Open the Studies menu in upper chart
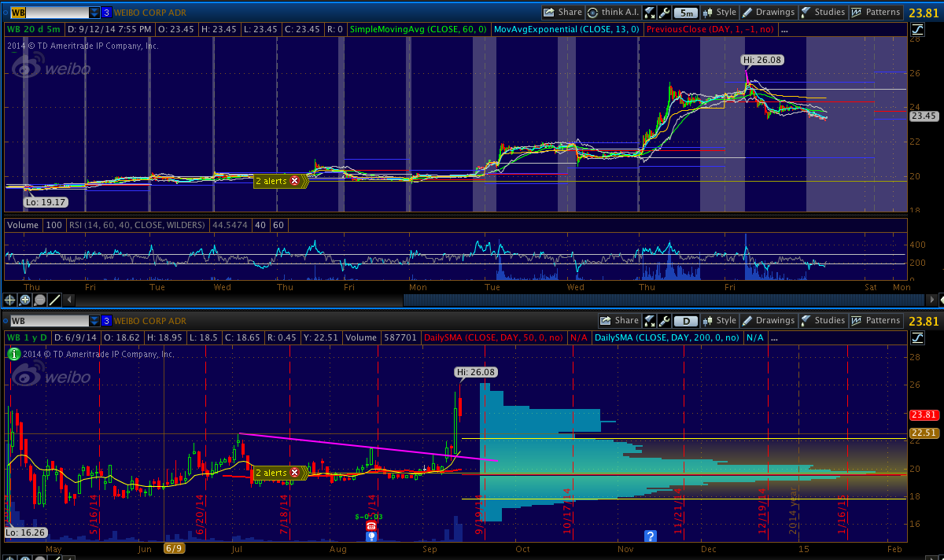Image resolution: width=944 pixels, height=560 pixels. pyautogui.click(x=823, y=13)
